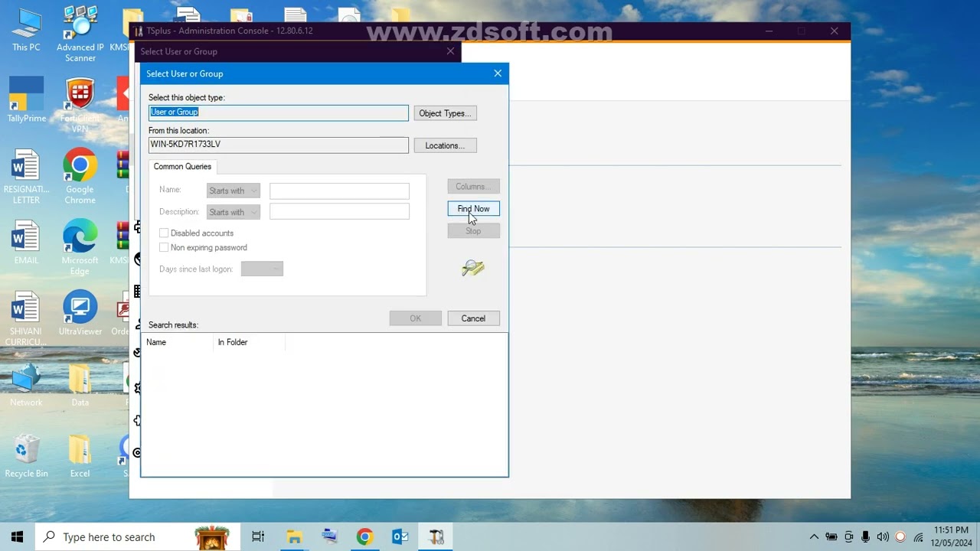Image resolution: width=980 pixels, height=551 pixels.
Task: Open the clock showing 11:51 PM
Action: pos(951,536)
